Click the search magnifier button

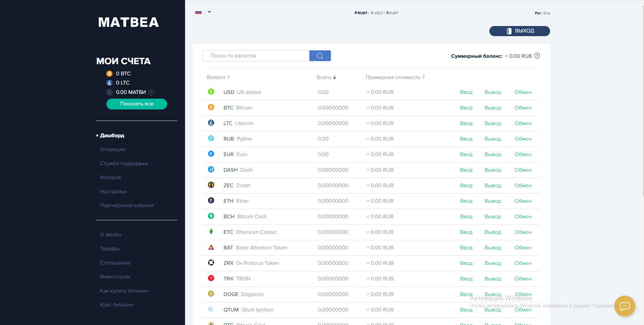click(x=320, y=56)
